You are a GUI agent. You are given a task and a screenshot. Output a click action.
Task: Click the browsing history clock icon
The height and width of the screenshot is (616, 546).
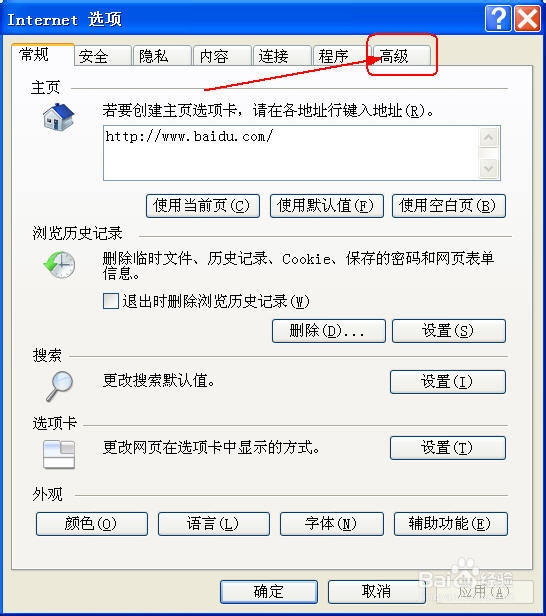59,265
